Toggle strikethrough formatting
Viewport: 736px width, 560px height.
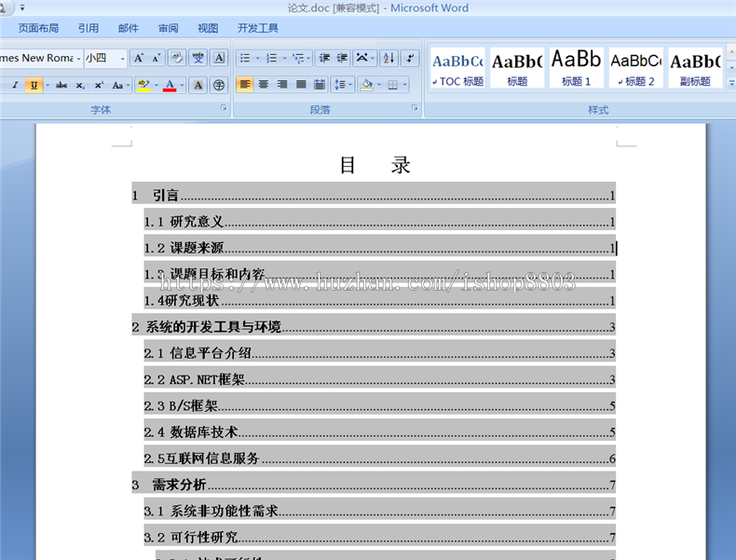(61, 85)
